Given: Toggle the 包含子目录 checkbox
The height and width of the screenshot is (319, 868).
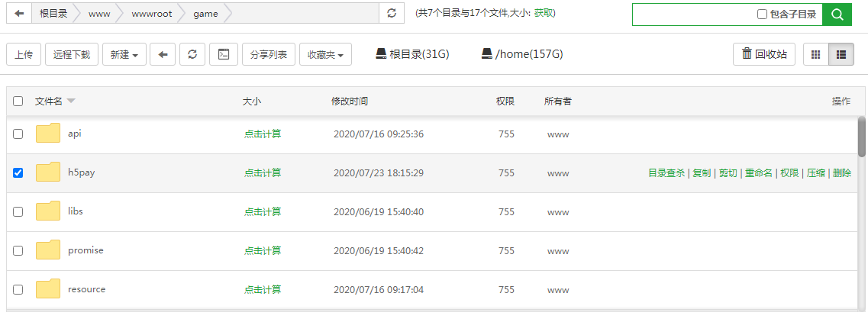Looking at the screenshot, I should point(762,14).
